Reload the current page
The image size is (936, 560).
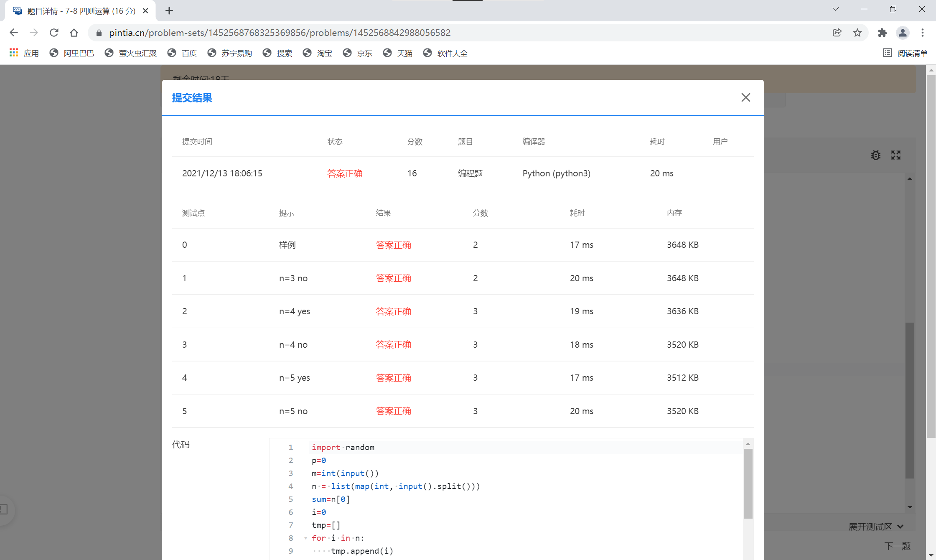tap(54, 33)
